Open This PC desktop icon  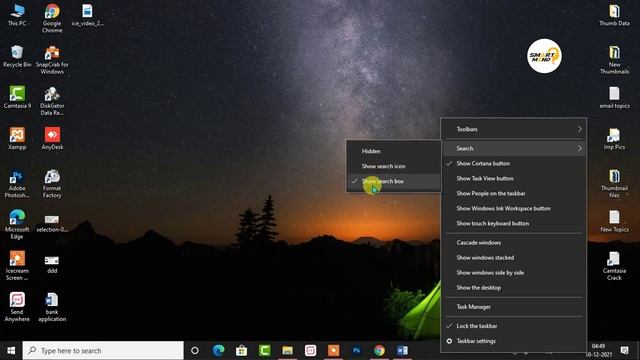[x=17, y=16]
